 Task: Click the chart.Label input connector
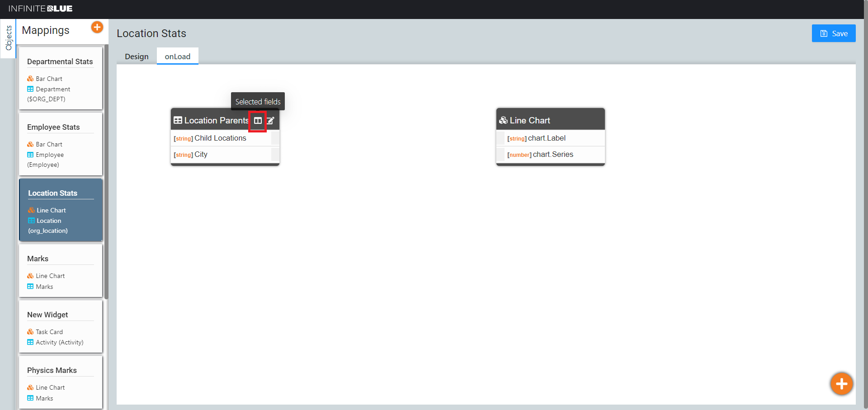pos(500,138)
